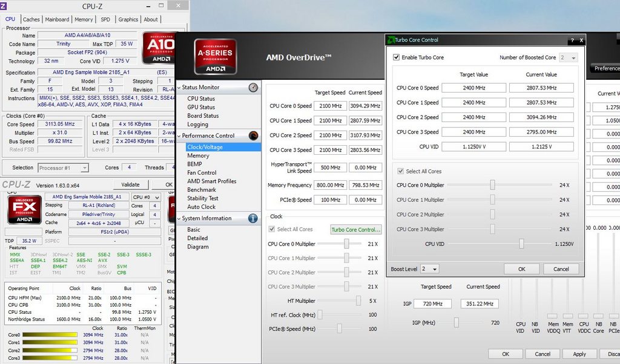Minimize the CPU-Z window
Image resolution: width=620 pixels, height=364 pixels.
click(x=149, y=6)
